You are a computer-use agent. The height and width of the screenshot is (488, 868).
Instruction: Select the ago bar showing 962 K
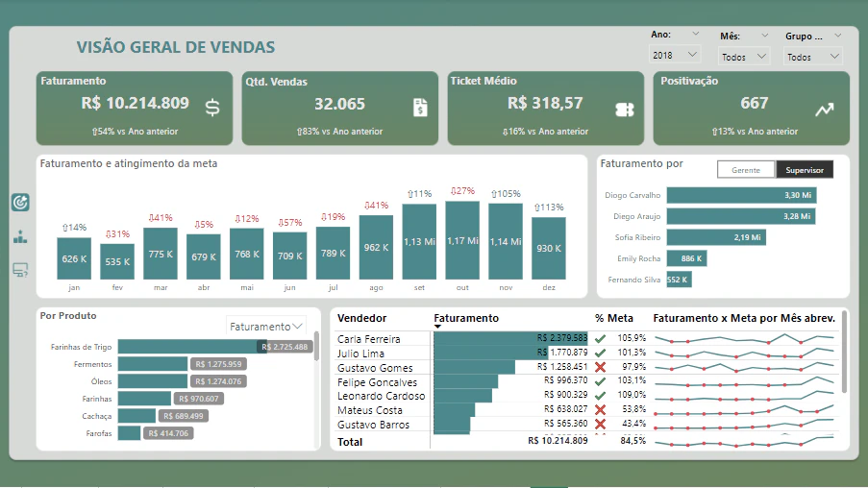377,247
